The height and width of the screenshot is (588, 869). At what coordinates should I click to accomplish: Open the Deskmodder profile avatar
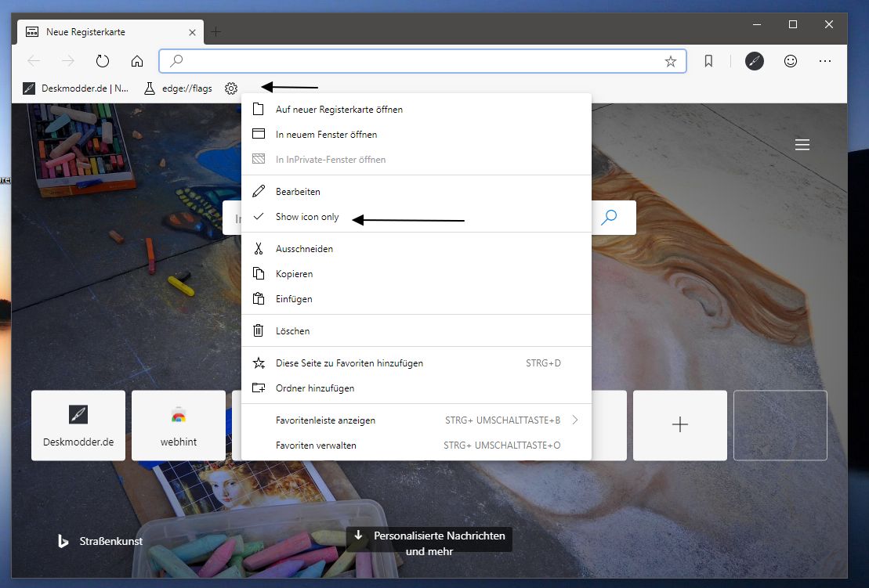pyautogui.click(x=755, y=61)
